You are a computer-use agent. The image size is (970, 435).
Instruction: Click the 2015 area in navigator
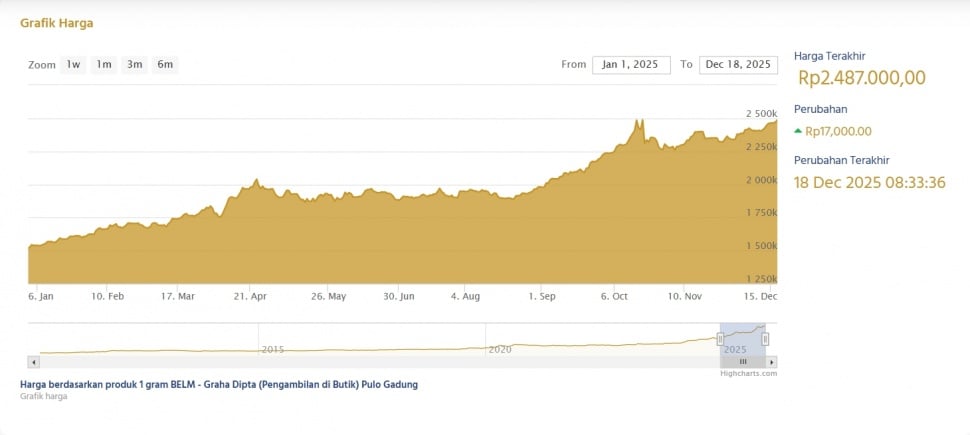click(x=272, y=348)
